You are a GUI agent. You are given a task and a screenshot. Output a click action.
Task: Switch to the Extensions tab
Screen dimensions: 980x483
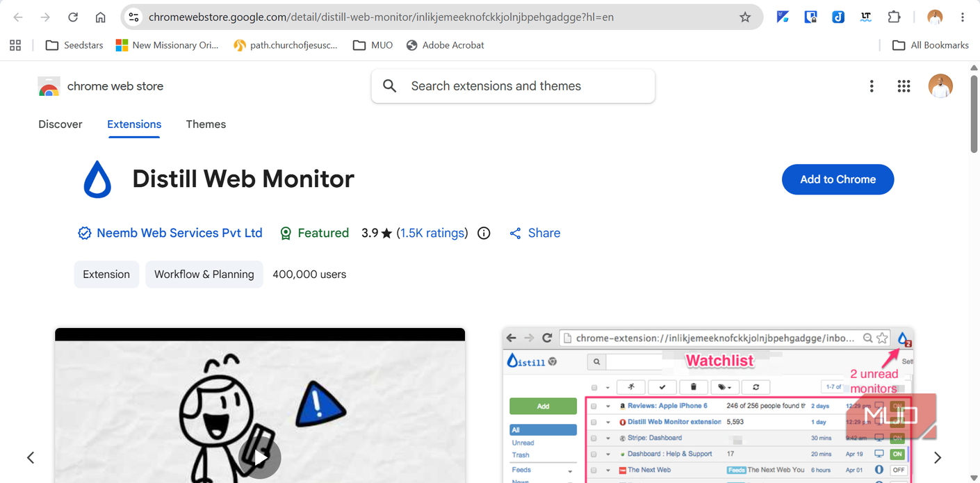coord(134,124)
